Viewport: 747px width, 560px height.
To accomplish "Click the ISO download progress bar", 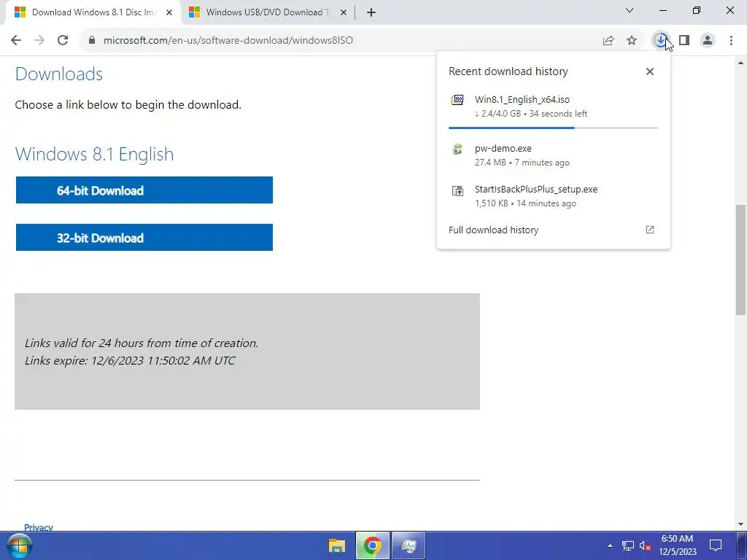I will pyautogui.click(x=553, y=128).
